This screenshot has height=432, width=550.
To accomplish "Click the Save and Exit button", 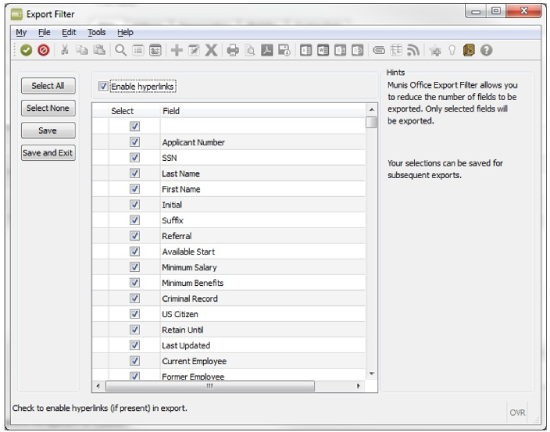I will pos(48,153).
